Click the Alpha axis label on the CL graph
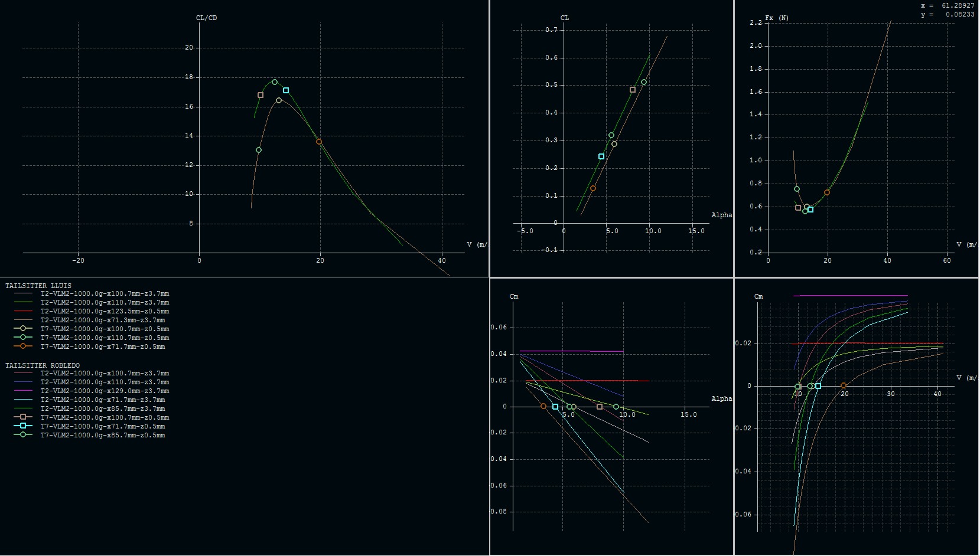The image size is (980, 556). 721,215
